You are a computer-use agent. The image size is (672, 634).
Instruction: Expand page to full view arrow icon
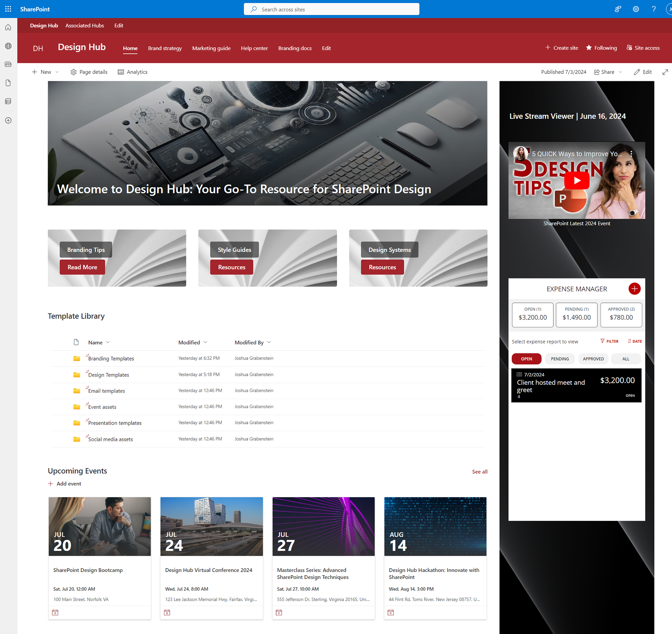tap(665, 72)
